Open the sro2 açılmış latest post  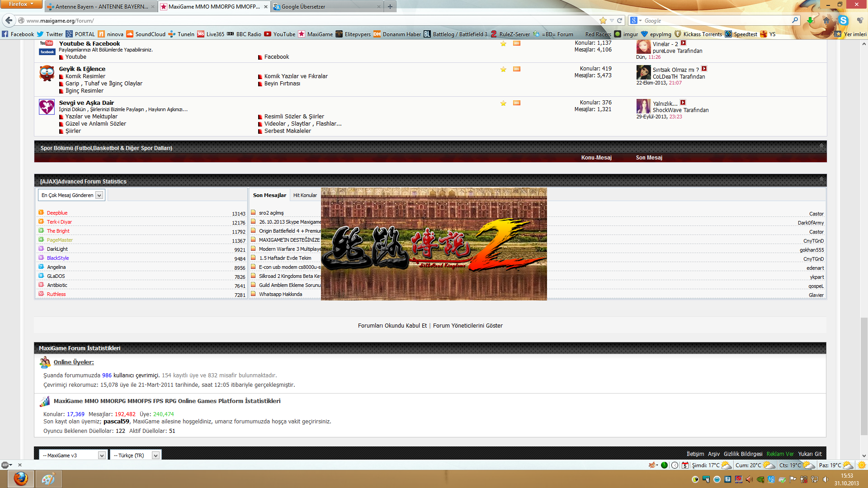pos(271,213)
